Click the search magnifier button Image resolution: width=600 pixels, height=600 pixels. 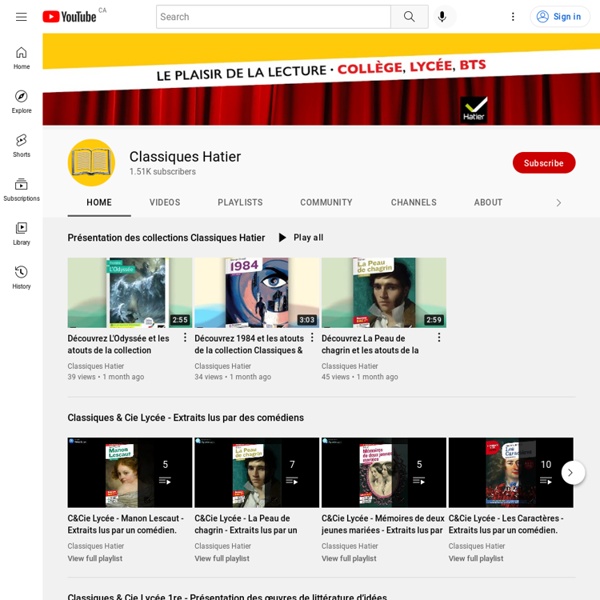click(409, 17)
